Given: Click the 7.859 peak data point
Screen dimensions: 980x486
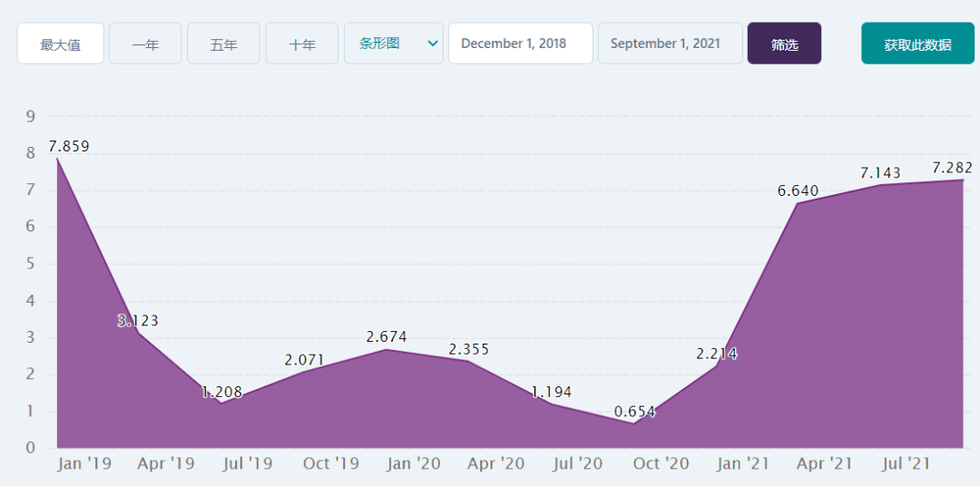Looking at the screenshot, I should 58,159.
